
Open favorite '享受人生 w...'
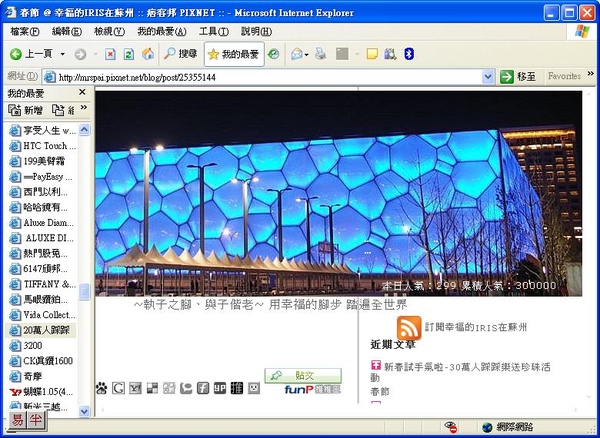(43, 131)
